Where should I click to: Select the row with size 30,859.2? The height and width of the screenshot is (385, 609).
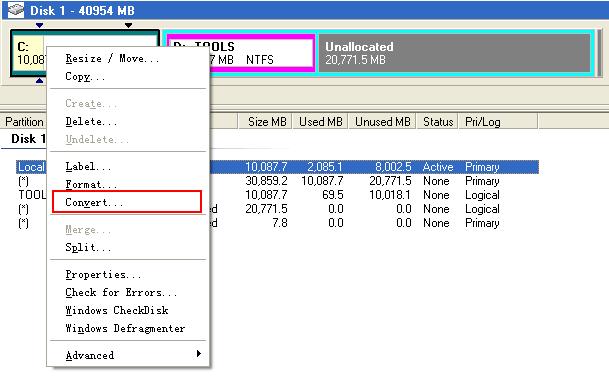[x=277, y=181]
